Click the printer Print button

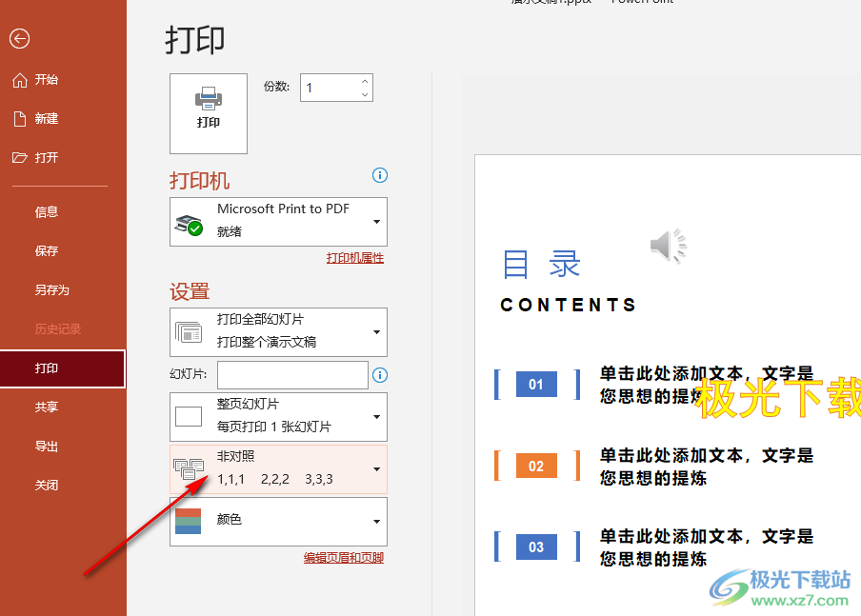click(209, 112)
